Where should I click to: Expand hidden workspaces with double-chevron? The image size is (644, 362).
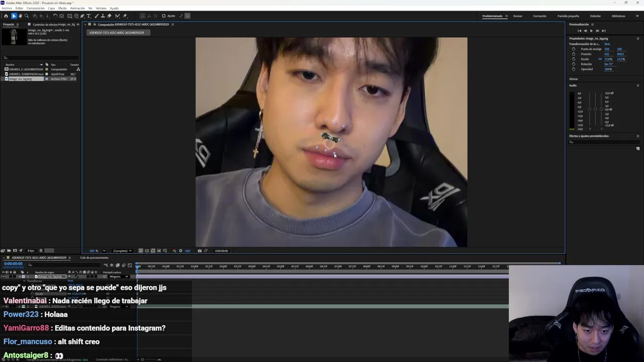637,16
